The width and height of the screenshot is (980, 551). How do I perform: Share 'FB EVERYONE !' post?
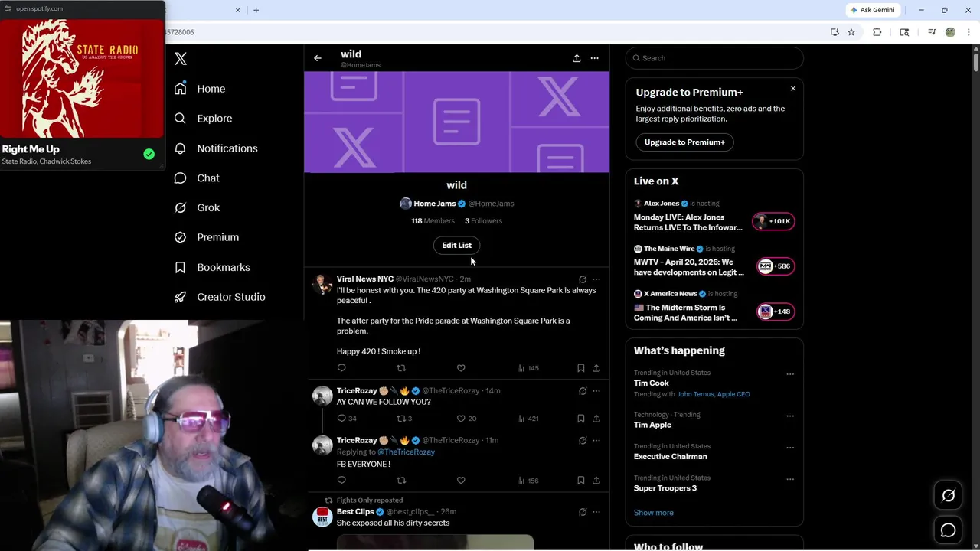(596, 481)
